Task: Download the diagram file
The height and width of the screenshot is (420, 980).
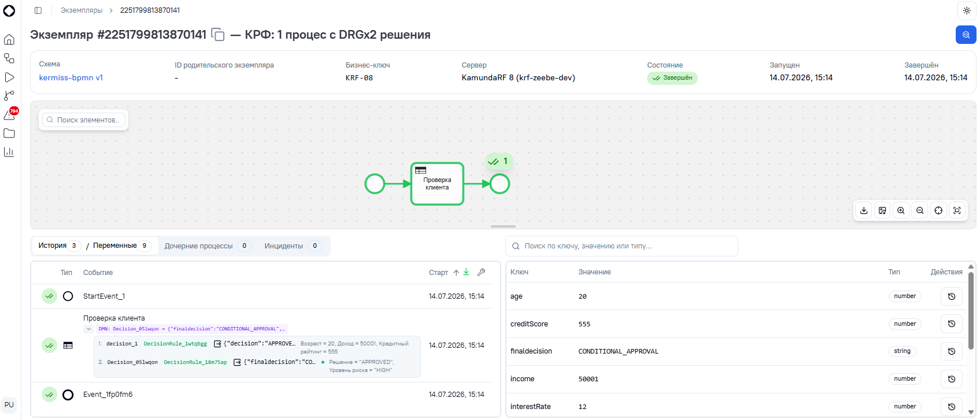Action: [x=864, y=210]
